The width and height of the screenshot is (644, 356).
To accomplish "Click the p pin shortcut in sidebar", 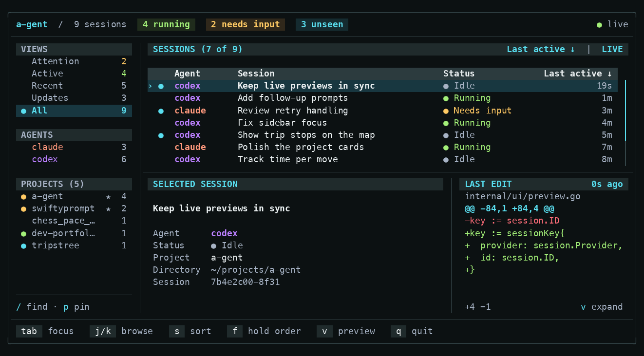I will coord(76,307).
